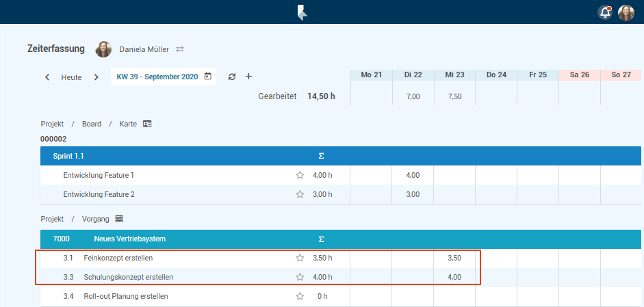Open the Schulungskonzept erstellen task
This screenshot has width=644, height=307.
click(x=129, y=277)
